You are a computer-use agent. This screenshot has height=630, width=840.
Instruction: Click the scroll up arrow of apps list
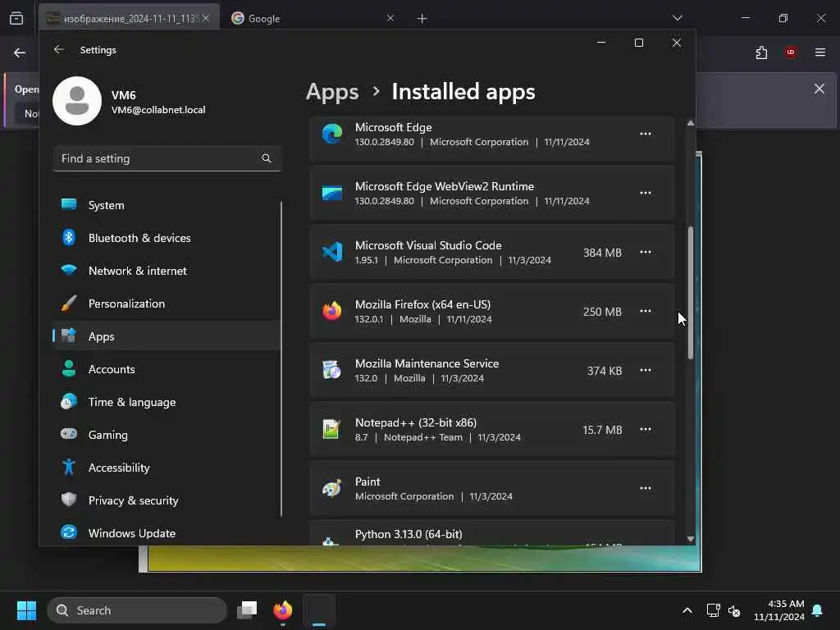click(x=691, y=123)
